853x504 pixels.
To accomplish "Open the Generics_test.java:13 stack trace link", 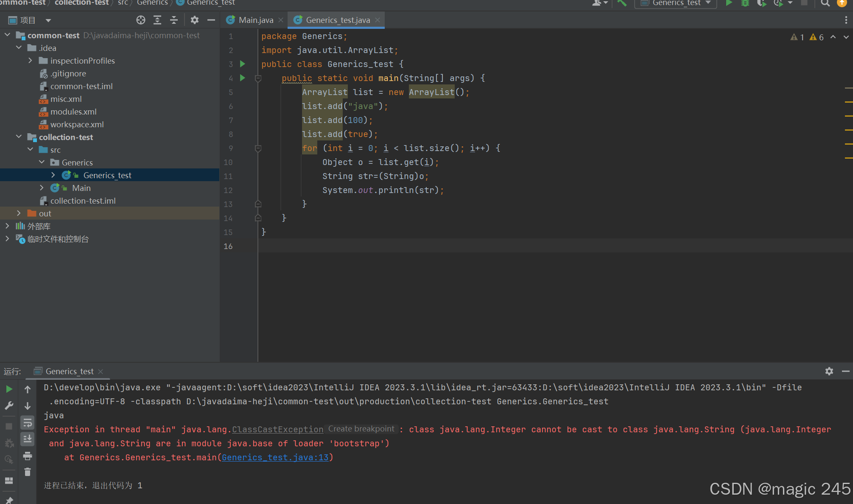I will [275, 457].
